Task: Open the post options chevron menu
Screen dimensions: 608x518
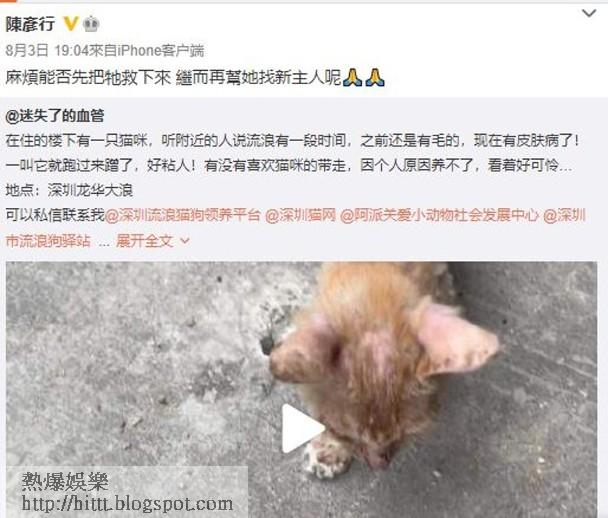Action: click(x=589, y=13)
